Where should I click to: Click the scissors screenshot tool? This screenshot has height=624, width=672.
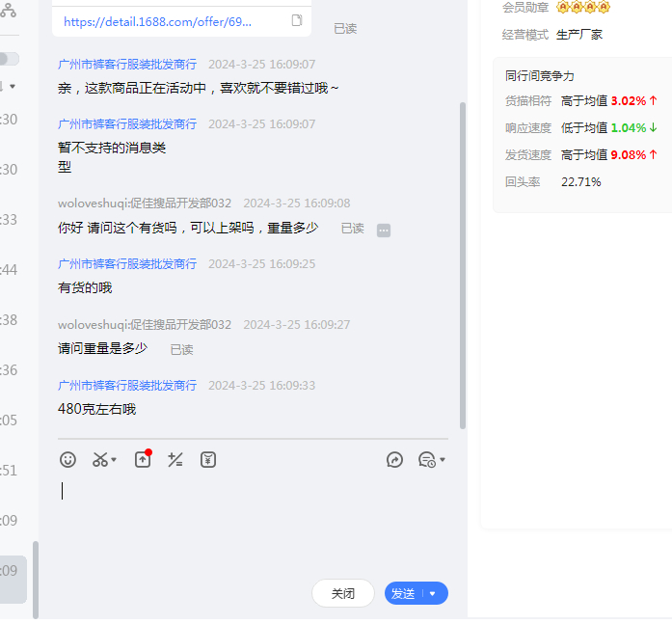(100, 460)
